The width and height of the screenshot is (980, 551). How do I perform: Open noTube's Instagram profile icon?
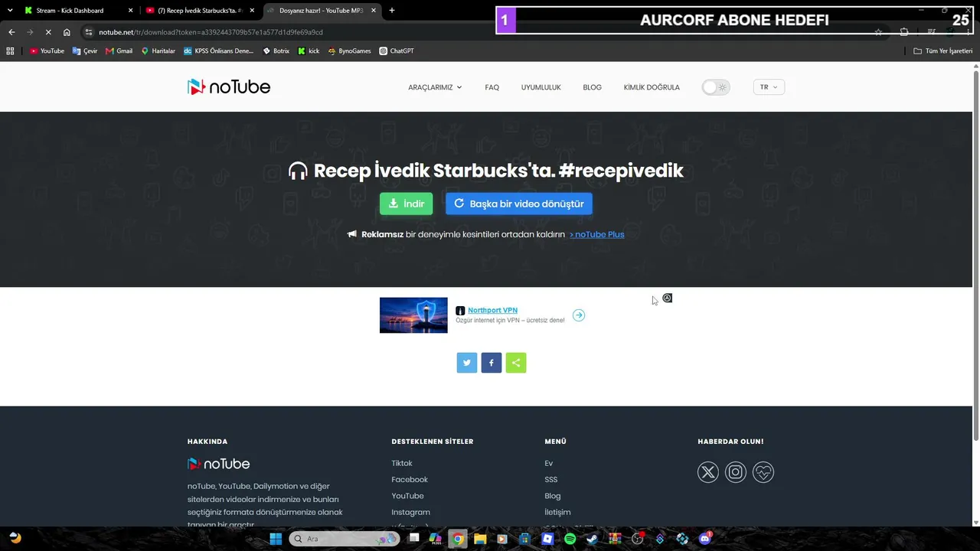coord(736,472)
